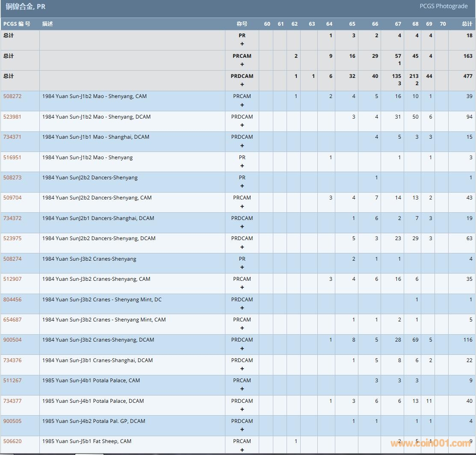Viewport: 476px width, 455px height.
Task: Click population count 69 in Cranes-Shenyang DCAM row
Action: click(x=415, y=340)
